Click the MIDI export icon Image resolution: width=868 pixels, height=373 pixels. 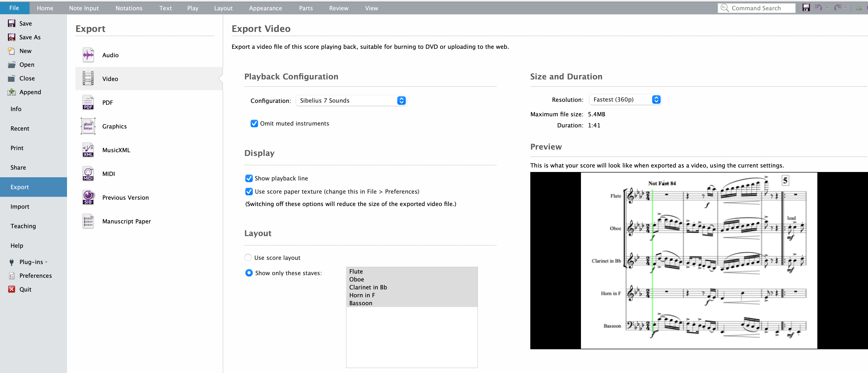tap(88, 174)
